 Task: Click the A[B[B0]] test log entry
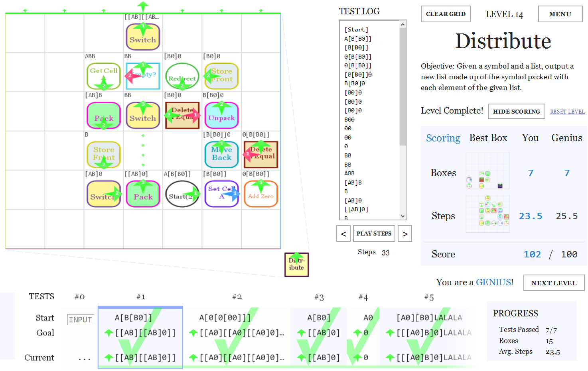tap(358, 39)
